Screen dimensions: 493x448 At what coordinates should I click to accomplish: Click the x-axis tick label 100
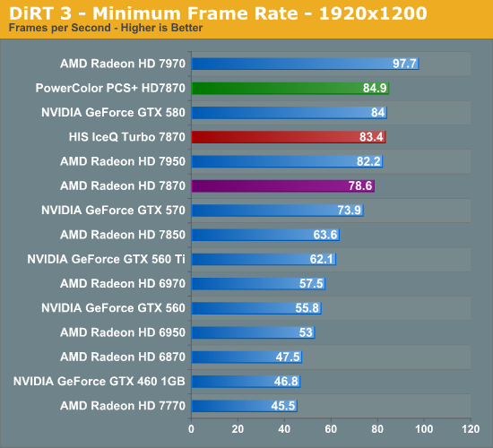pos(424,429)
